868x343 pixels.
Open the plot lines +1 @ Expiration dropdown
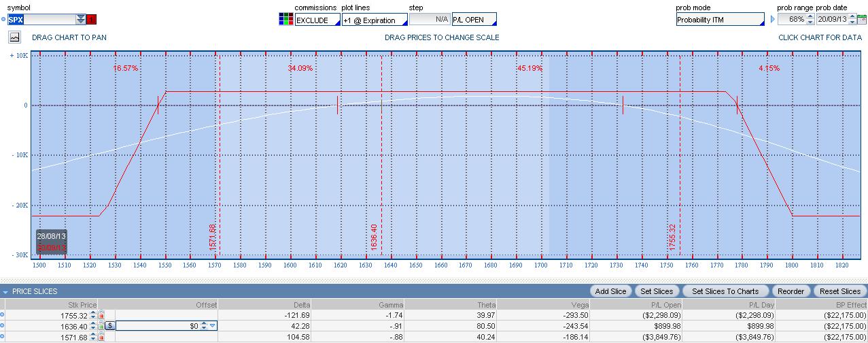(375, 20)
